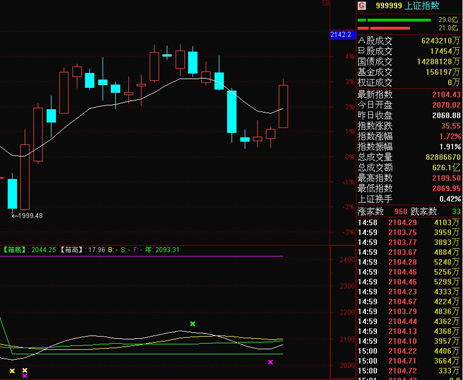Select the last large red candlestick
The image size is (463, 380).
coord(283,106)
